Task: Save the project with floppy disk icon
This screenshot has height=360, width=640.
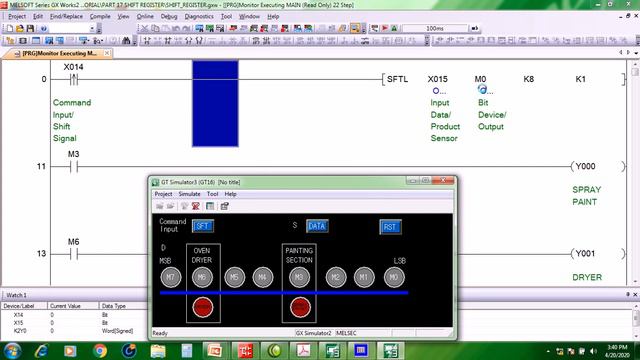Action: (x=30, y=29)
